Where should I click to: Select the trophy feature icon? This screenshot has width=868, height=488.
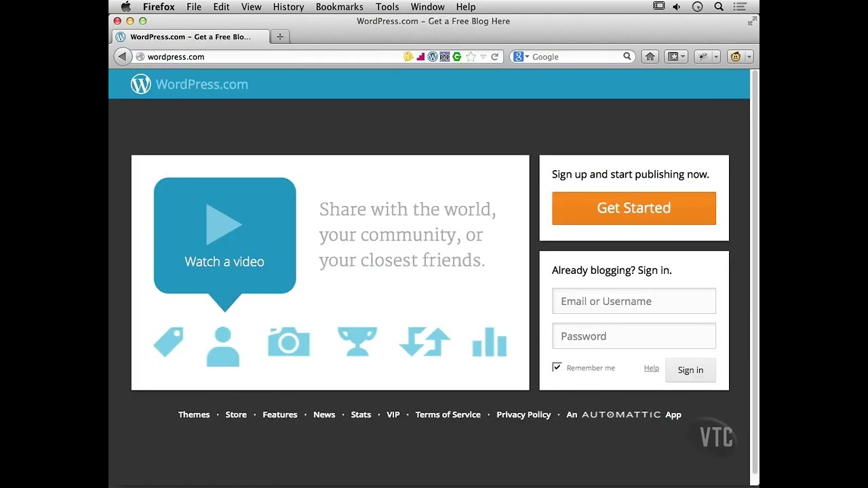(357, 342)
